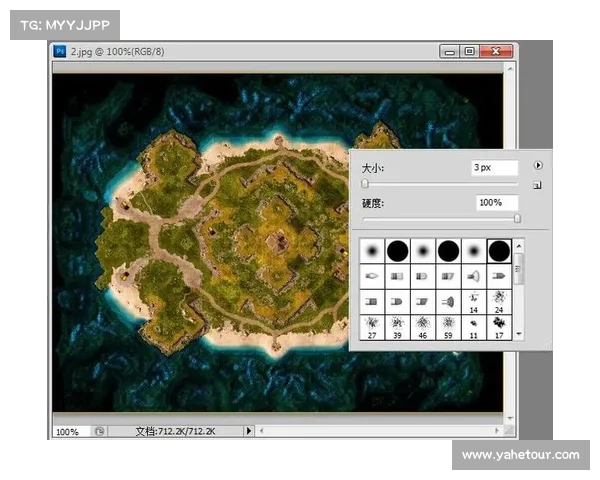Image resolution: width=600 pixels, height=480 pixels.
Task: Select the chalk brush preset labeled 11
Action: 474,327
